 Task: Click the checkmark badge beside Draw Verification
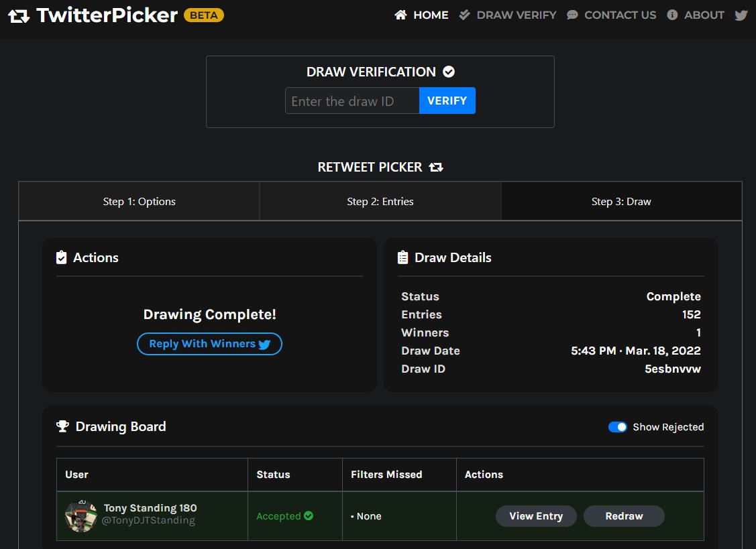coord(448,72)
